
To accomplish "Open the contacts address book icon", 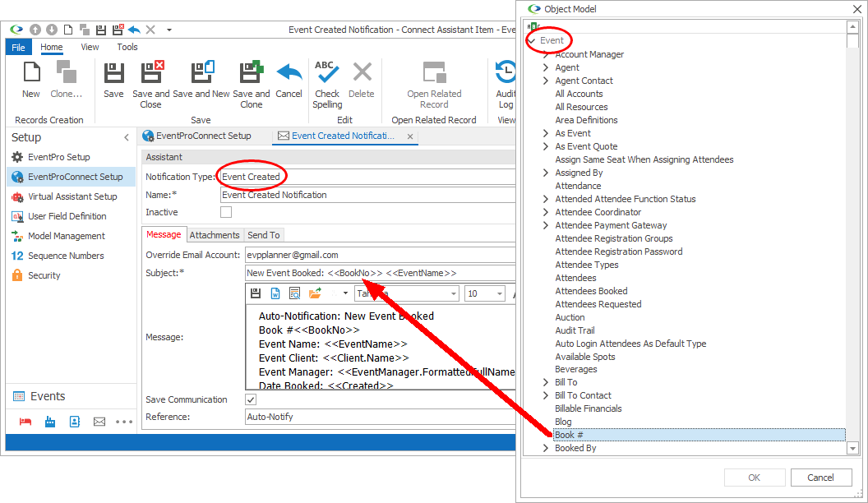I will (x=75, y=422).
